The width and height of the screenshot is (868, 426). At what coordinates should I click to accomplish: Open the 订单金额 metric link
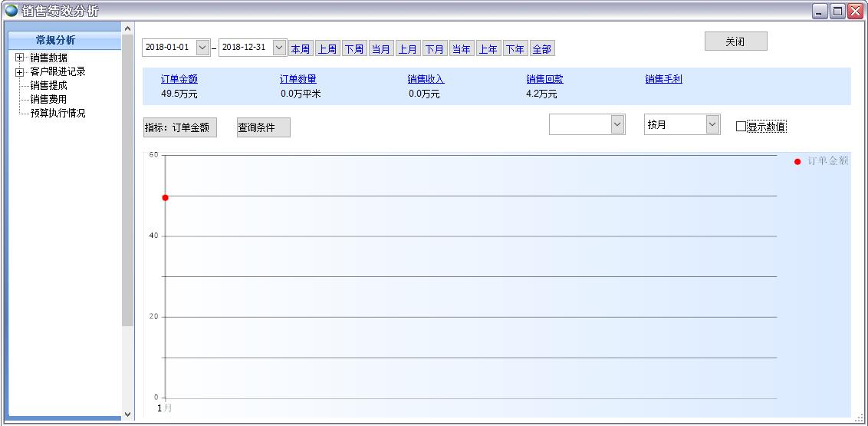179,79
